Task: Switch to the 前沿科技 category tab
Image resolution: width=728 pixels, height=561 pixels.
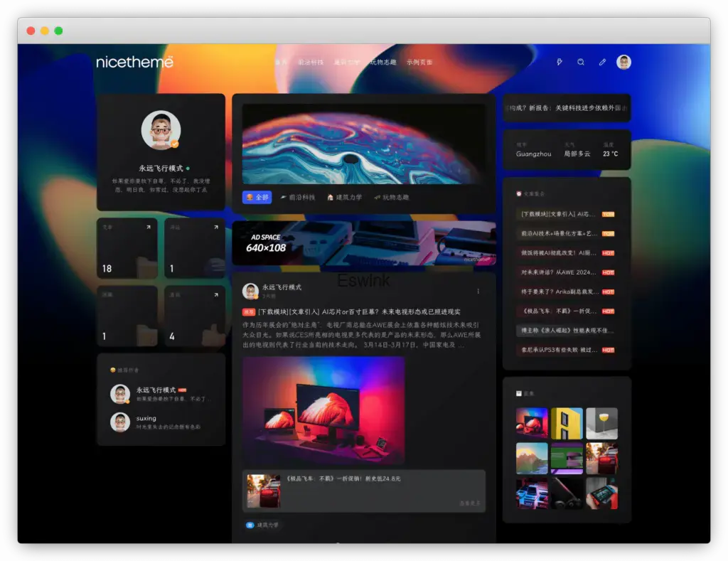Action: (x=299, y=197)
